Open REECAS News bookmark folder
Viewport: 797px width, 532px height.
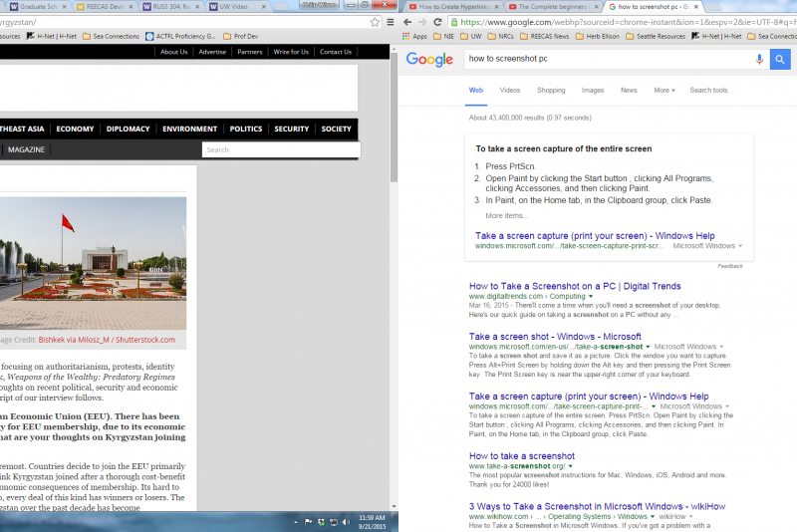544,36
